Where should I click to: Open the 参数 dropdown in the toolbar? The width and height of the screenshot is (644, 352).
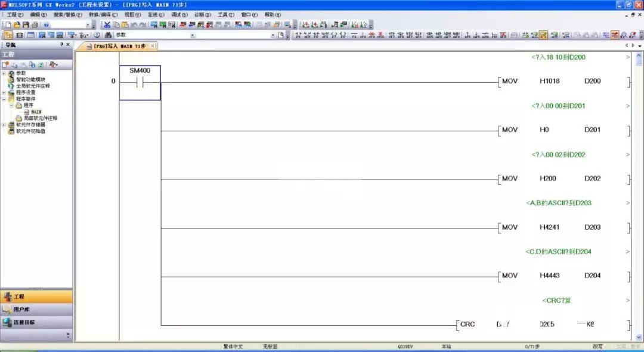[x=192, y=35]
